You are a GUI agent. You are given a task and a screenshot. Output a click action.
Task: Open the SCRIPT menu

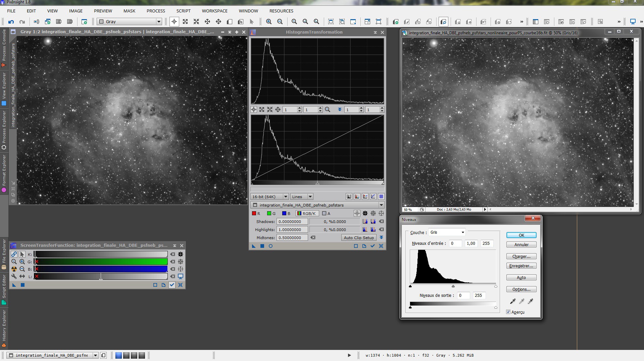(x=183, y=11)
